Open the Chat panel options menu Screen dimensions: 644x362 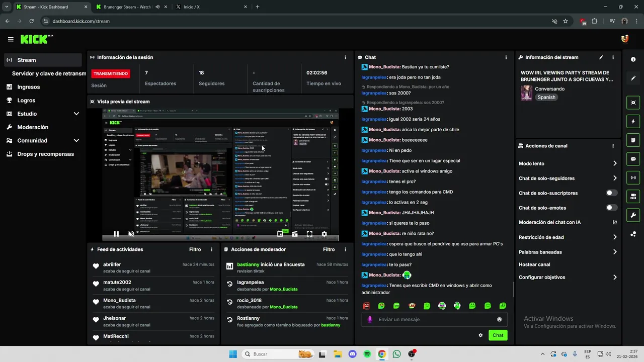(506, 57)
